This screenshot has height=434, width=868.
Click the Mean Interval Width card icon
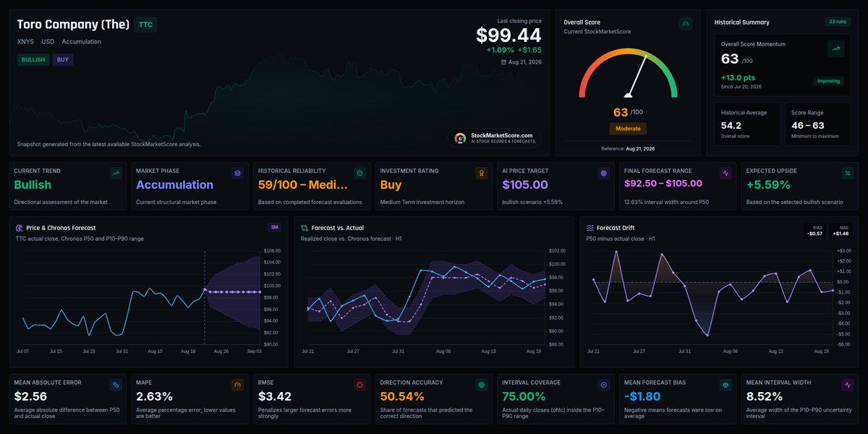pos(848,385)
